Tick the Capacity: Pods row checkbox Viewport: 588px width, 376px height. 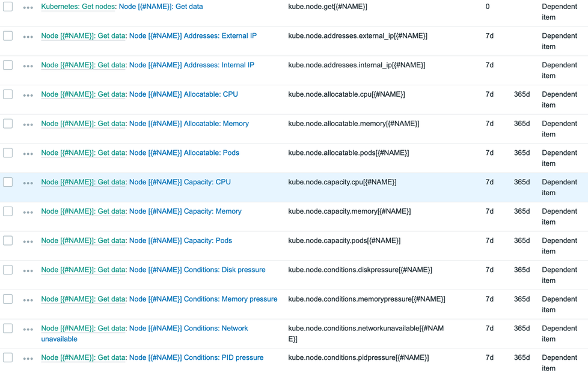pos(8,240)
